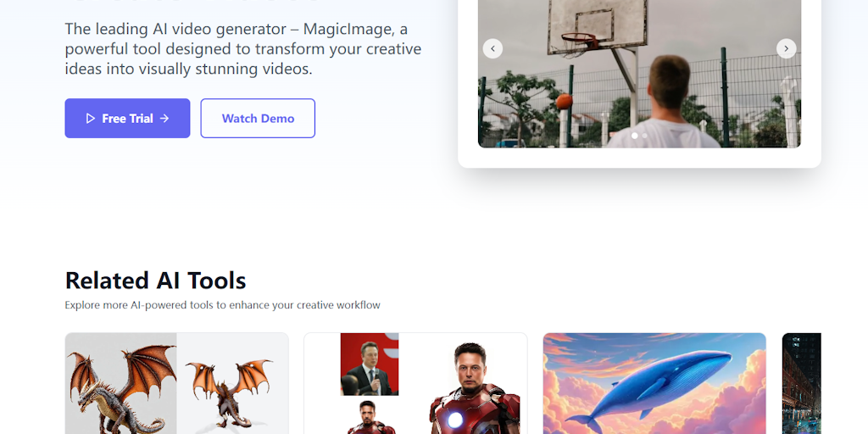
Task: Click right arrow icon in Free Trial button
Action: point(164,119)
